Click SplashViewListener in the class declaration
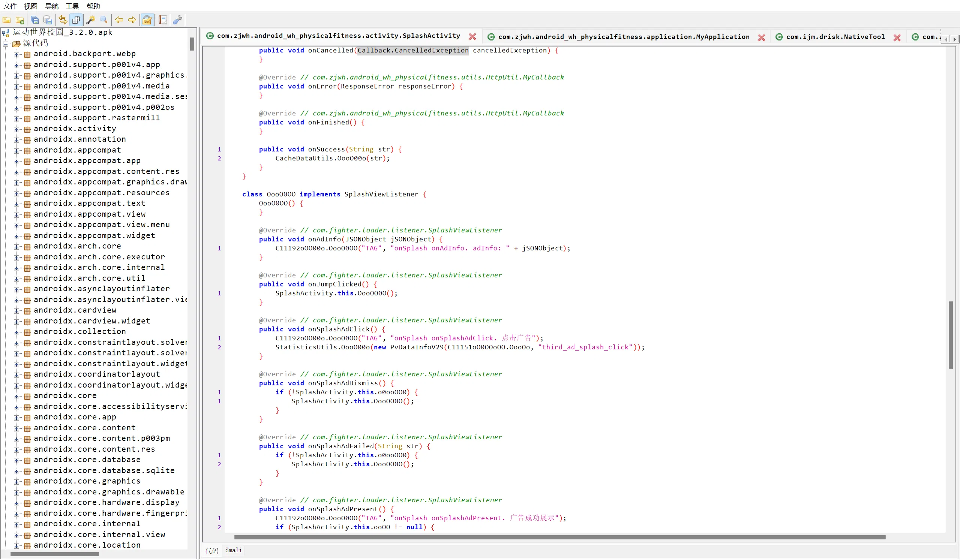 (x=381, y=194)
